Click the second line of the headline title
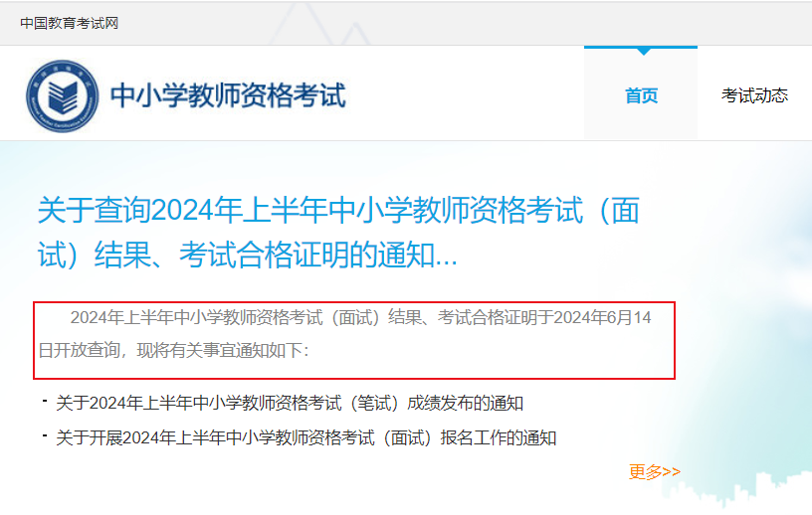The image size is (812, 515). [x=248, y=255]
